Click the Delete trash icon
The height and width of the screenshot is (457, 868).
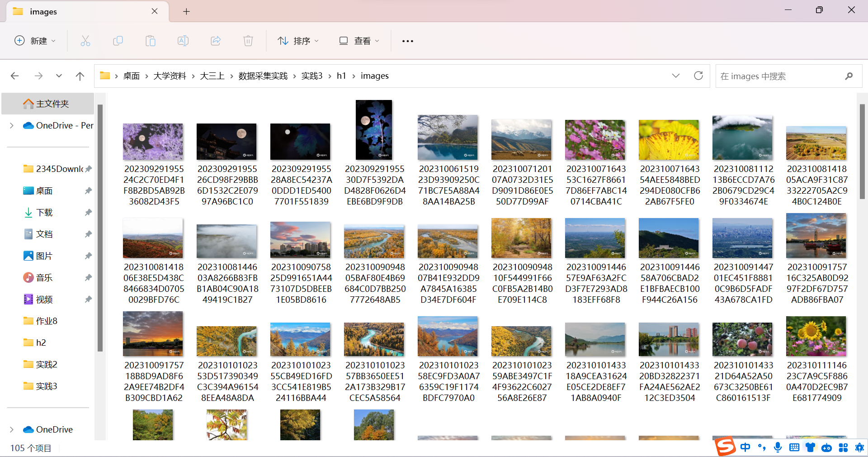click(248, 41)
